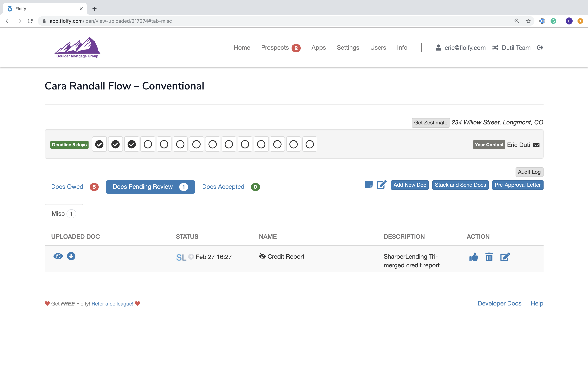Email Eric Dutil via the envelope icon
Viewport: 588px width, 367px height.
tap(537, 145)
